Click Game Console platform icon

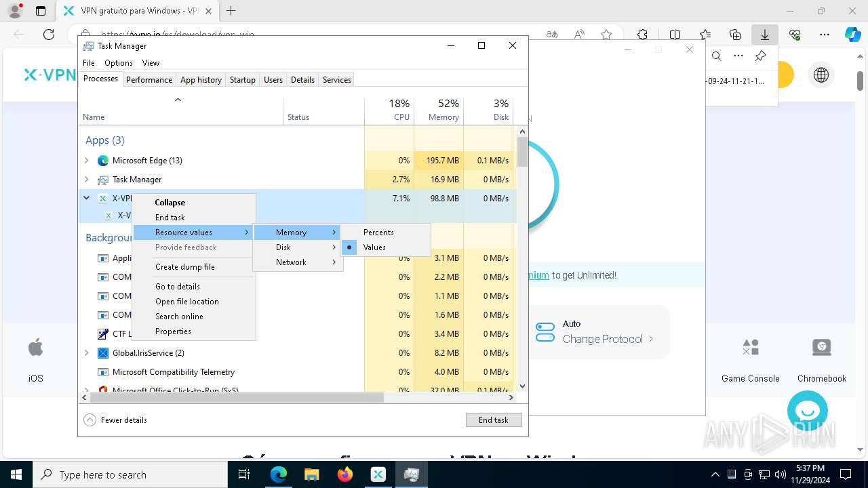coord(751,348)
